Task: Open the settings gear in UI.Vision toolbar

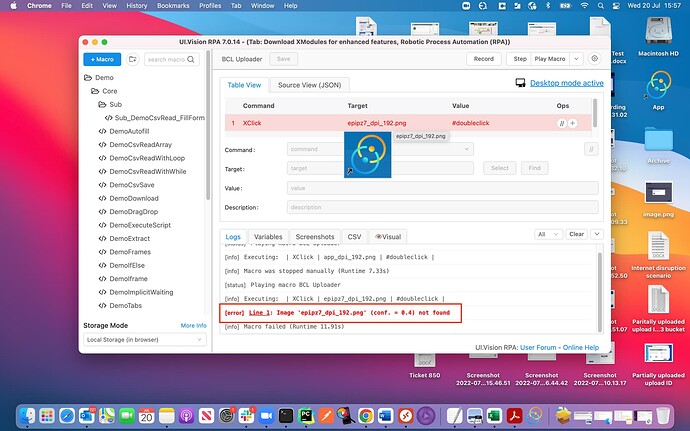Action: tap(595, 59)
